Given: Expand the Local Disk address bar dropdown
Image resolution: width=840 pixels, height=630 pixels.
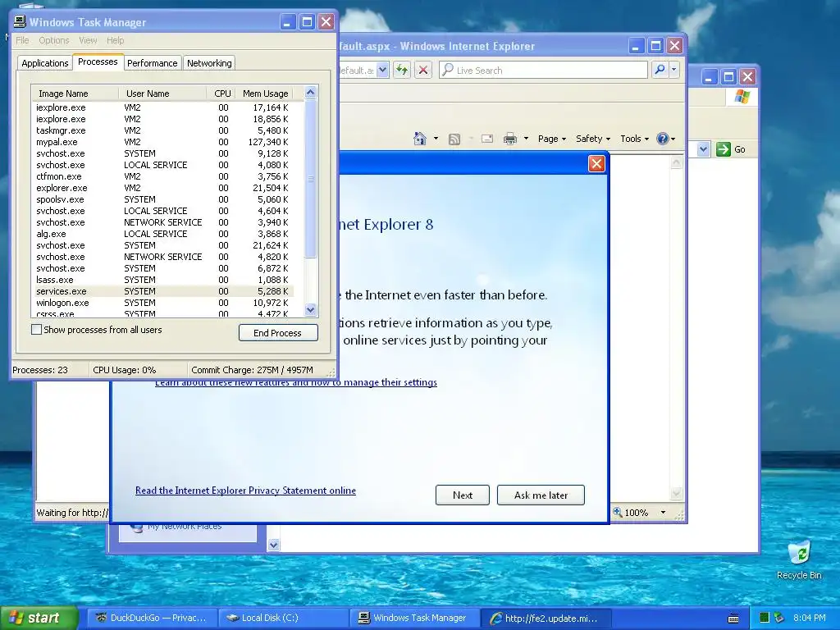Looking at the screenshot, I should (703, 149).
